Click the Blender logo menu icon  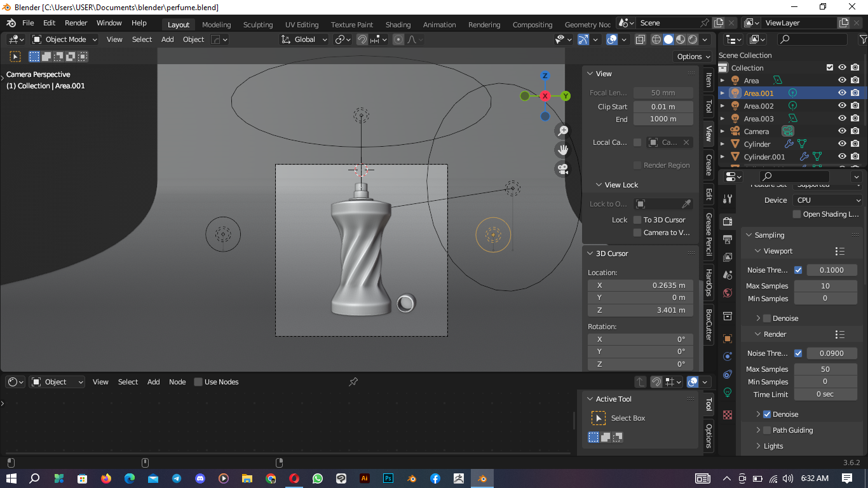[x=11, y=23]
